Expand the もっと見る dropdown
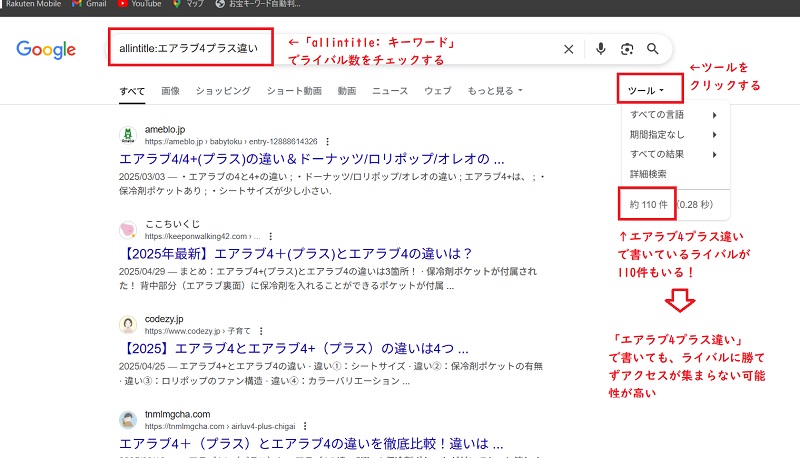Viewport: 800px width, 458px height. point(495,91)
